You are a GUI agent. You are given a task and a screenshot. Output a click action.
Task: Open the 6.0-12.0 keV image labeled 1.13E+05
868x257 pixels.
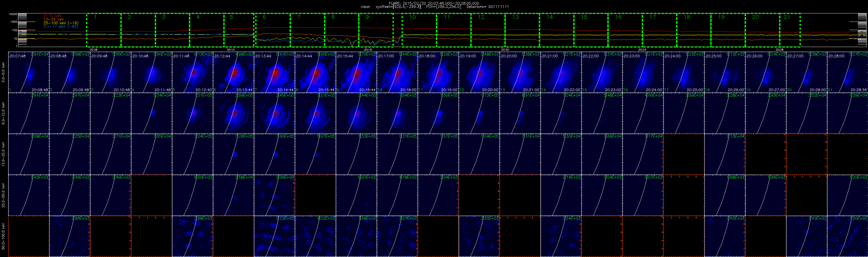click(x=479, y=113)
